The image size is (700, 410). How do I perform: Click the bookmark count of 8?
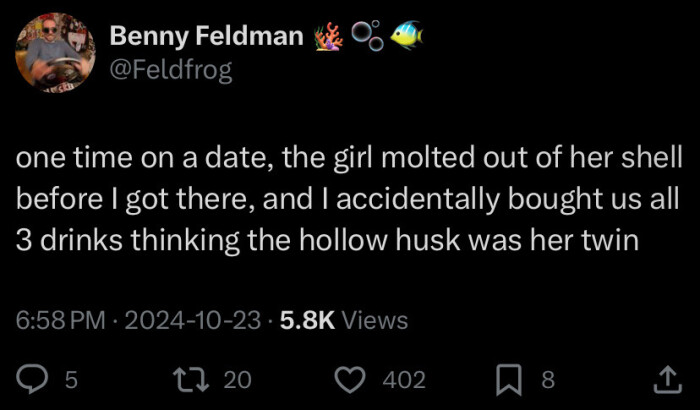(547, 380)
